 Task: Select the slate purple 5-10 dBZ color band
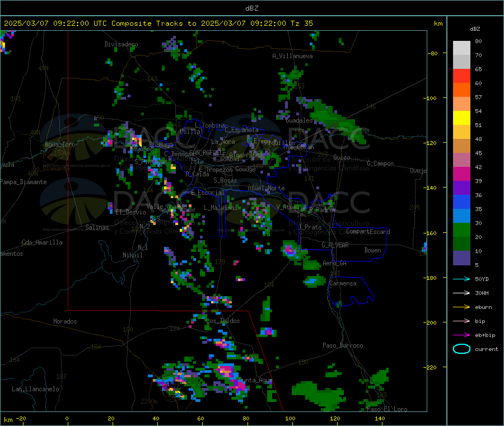pos(461,258)
